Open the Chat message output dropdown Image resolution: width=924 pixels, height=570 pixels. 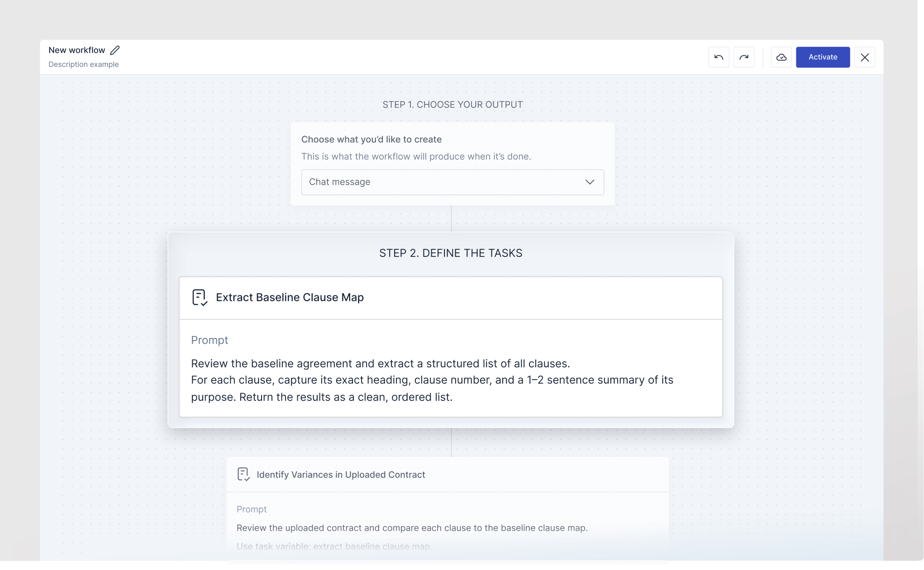click(452, 182)
